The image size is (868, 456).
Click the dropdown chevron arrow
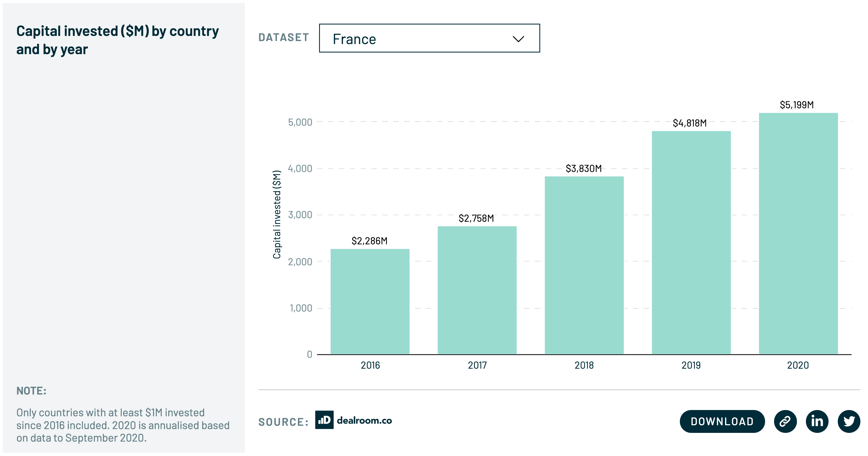518,39
